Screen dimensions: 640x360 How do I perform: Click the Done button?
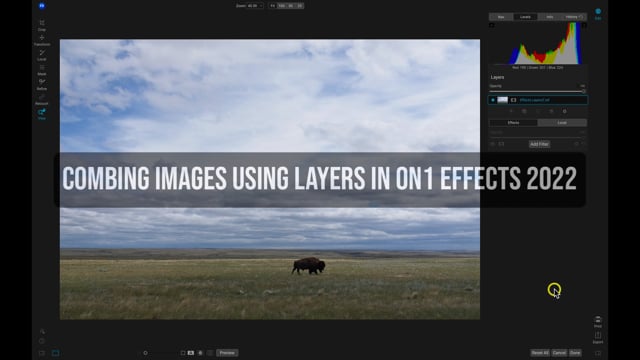click(575, 353)
